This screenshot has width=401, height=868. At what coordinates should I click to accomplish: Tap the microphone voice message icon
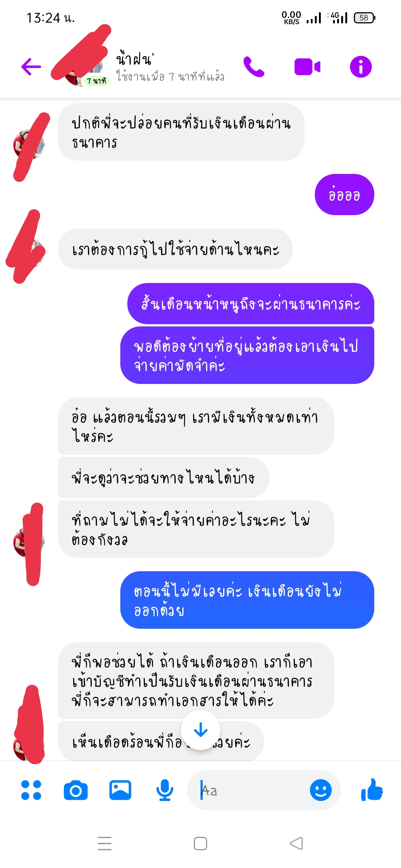tap(165, 790)
